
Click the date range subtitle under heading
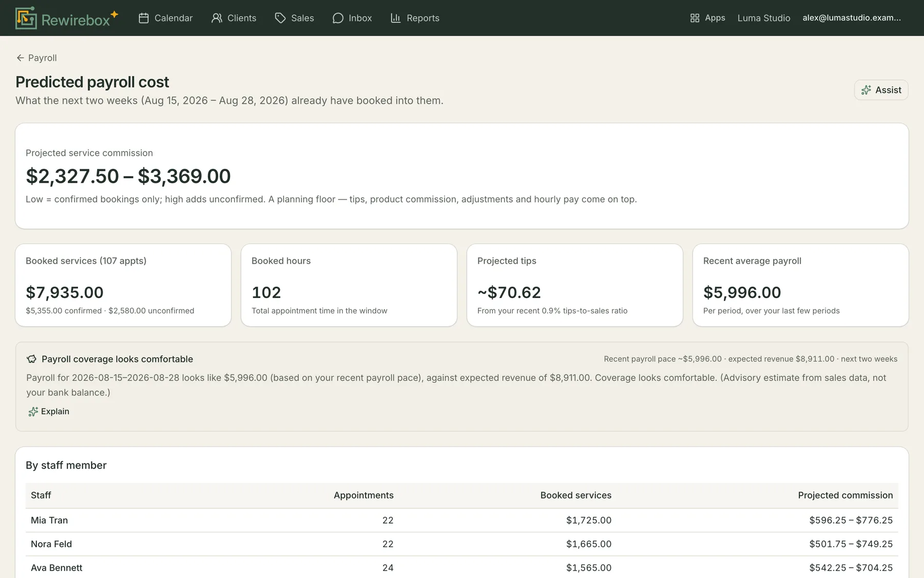[229, 101]
